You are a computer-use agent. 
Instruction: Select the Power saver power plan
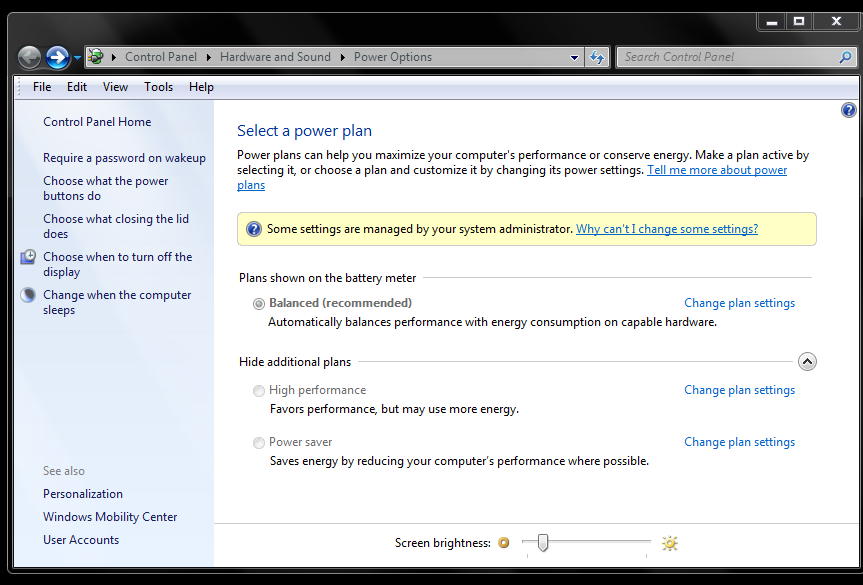coord(258,442)
